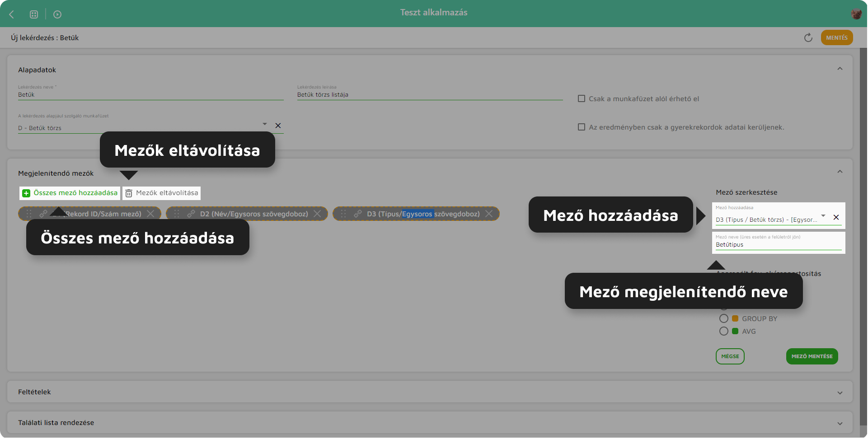
Task: Click the Mező szerkesztése heading
Action: pyautogui.click(x=746, y=192)
